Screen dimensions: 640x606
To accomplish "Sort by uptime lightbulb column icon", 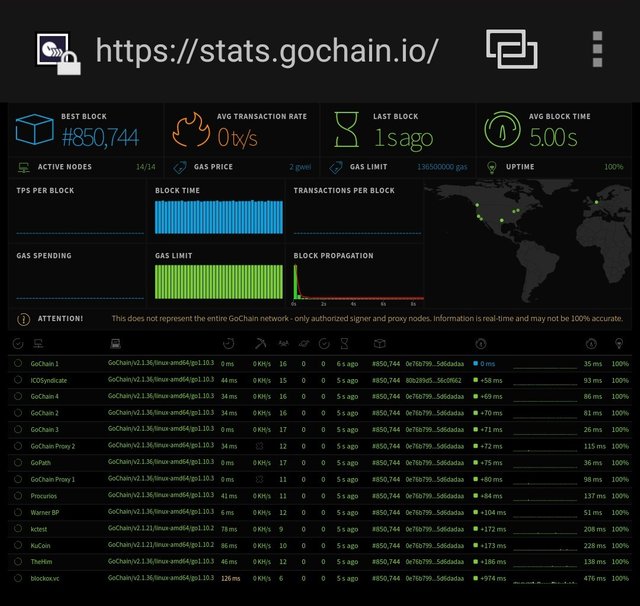I will point(619,344).
